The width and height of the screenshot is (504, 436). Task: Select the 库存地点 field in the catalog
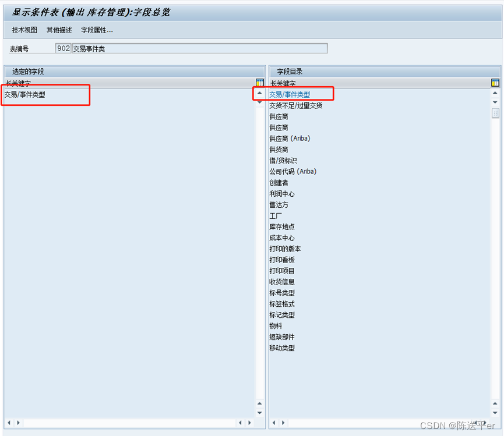tap(282, 226)
